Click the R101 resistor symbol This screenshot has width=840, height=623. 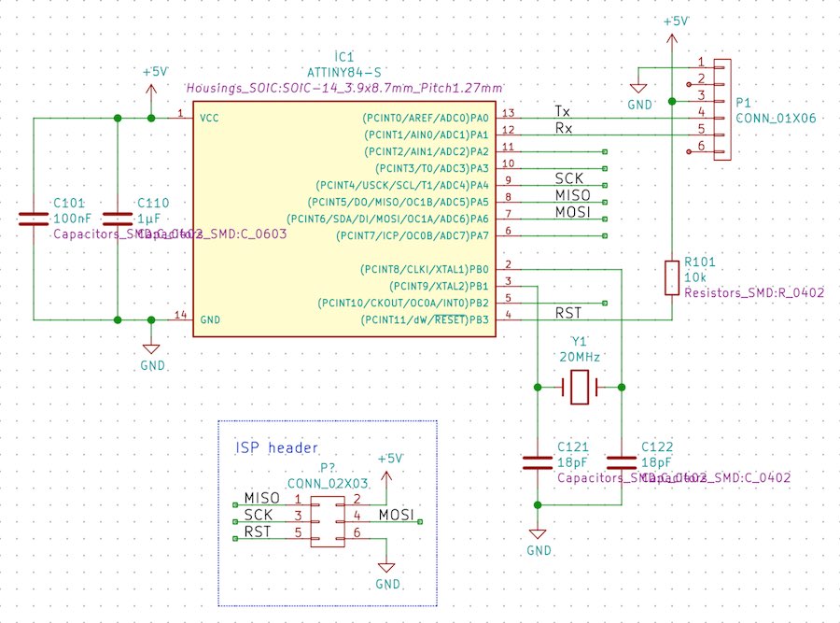point(672,277)
